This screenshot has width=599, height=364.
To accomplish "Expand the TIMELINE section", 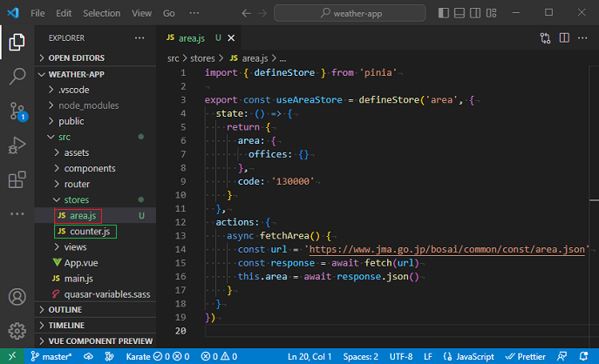I will point(96,325).
